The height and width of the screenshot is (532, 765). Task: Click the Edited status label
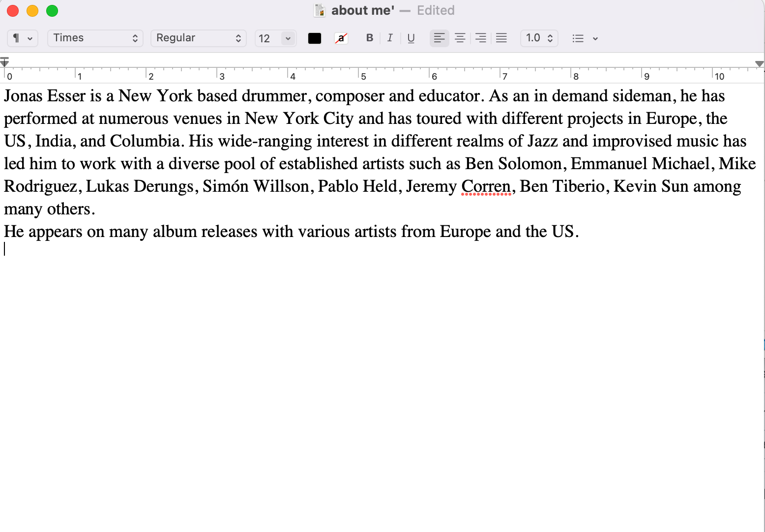pyautogui.click(x=436, y=10)
